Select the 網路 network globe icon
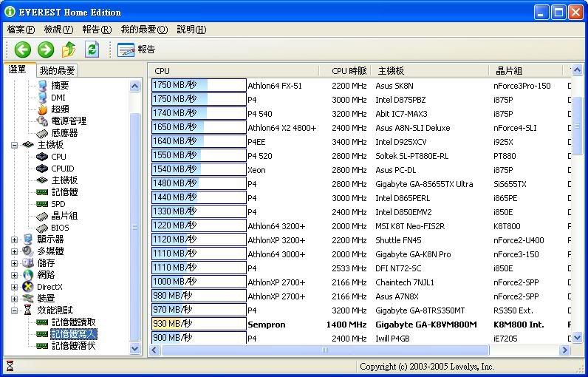This screenshot has height=377, width=588. click(28, 275)
